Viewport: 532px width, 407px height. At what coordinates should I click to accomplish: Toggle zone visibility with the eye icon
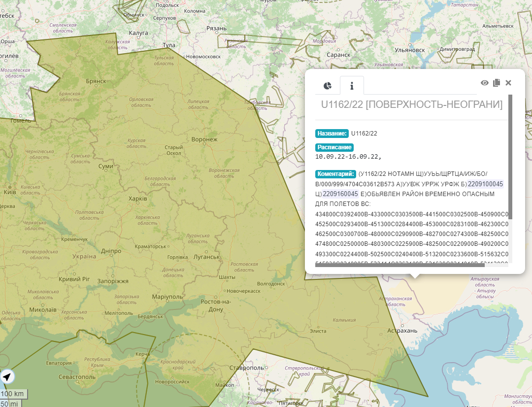click(485, 83)
